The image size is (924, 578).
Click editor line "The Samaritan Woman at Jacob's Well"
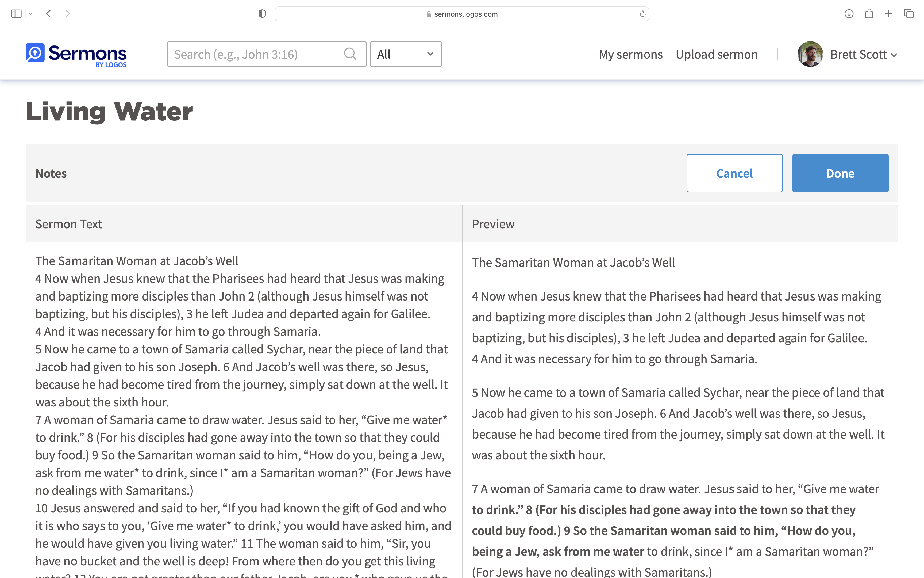click(137, 261)
